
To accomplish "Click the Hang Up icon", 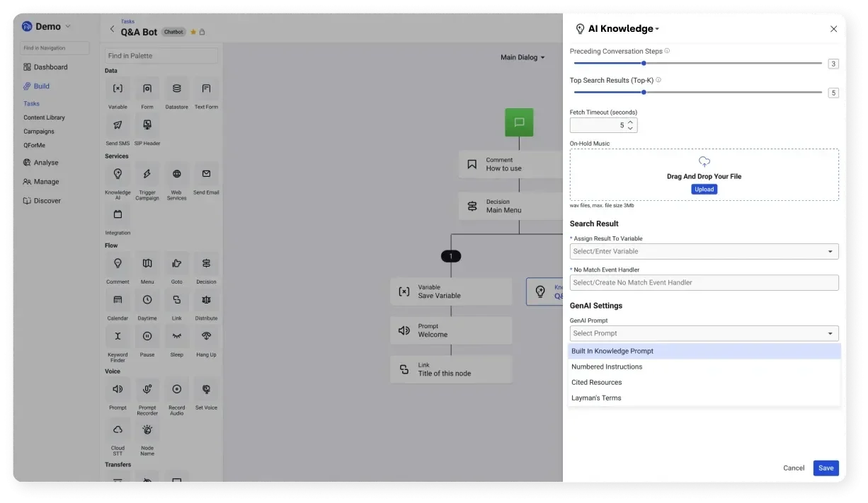I will [x=206, y=337].
